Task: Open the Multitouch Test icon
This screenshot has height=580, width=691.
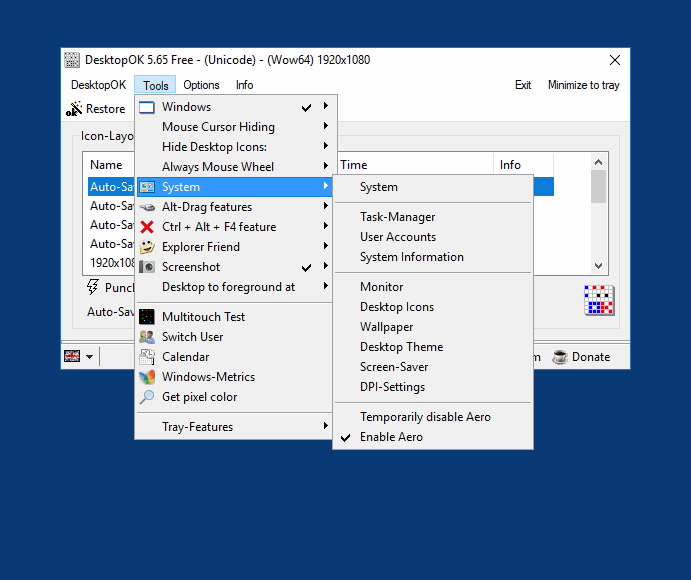Action: (x=147, y=317)
